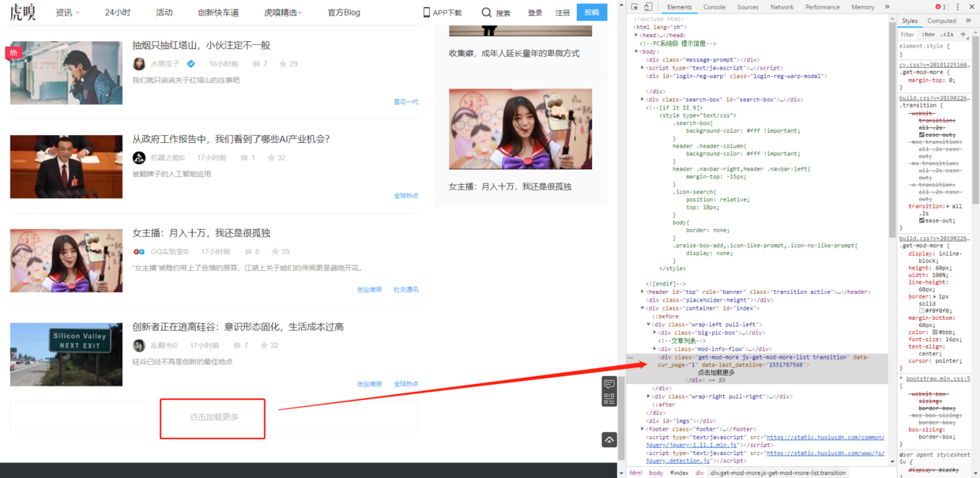Click the three-dot gutter beside selected element
The width and height of the screenshot is (980, 478).
(x=630, y=358)
